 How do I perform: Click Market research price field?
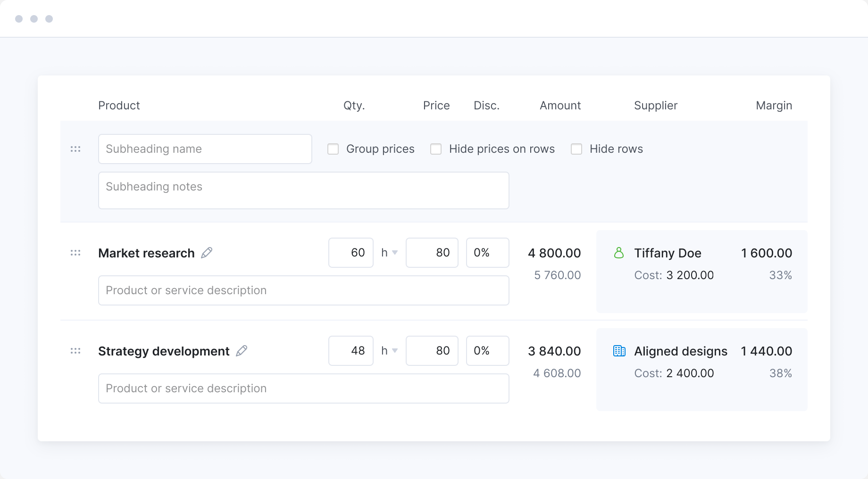click(x=432, y=253)
